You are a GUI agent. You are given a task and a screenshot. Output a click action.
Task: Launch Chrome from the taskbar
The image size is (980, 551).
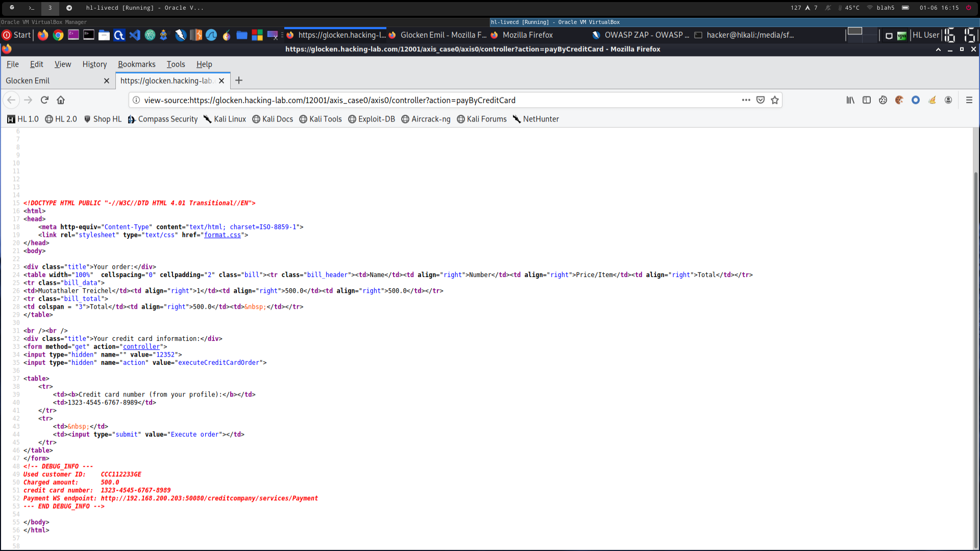pos(58,35)
